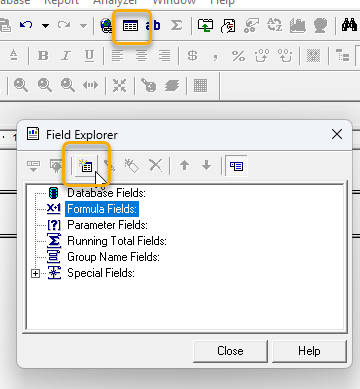The height and width of the screenshot is (389, 360).
Task: Select Formula Fields in the tree
Action: 102,209
